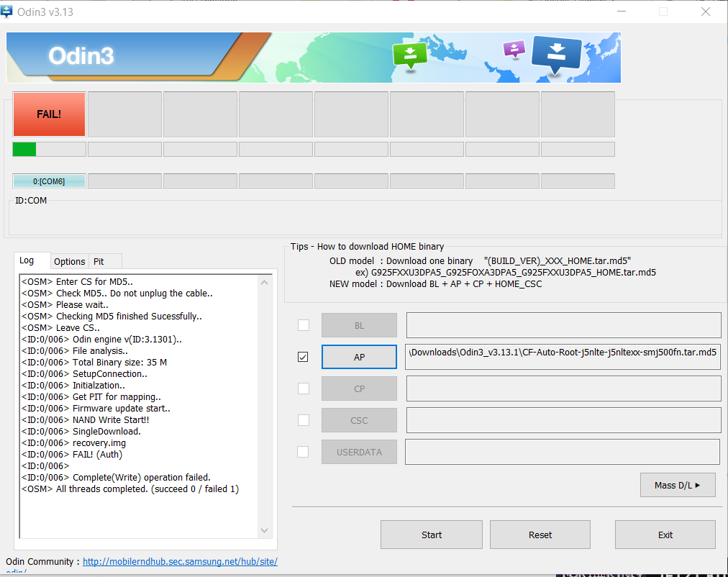Click the red FAIL! status box

point(49,114)
